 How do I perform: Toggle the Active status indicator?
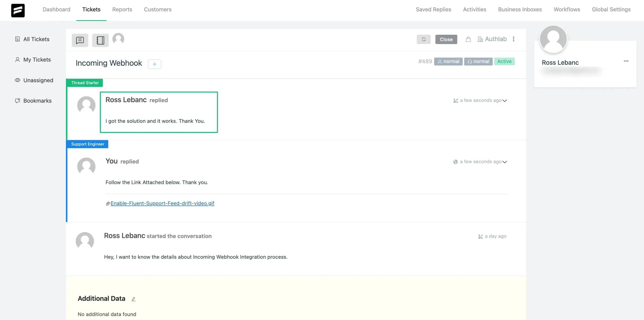504,61
